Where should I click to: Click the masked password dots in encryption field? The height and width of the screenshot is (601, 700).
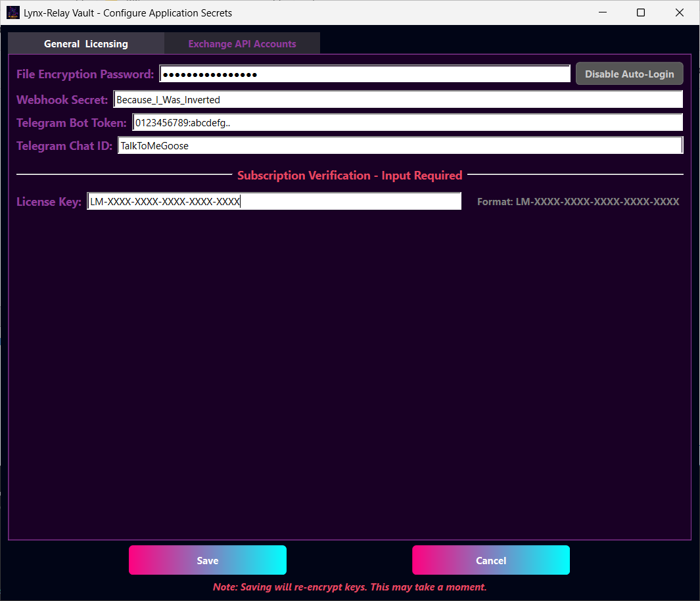click(x=210, y=74)
